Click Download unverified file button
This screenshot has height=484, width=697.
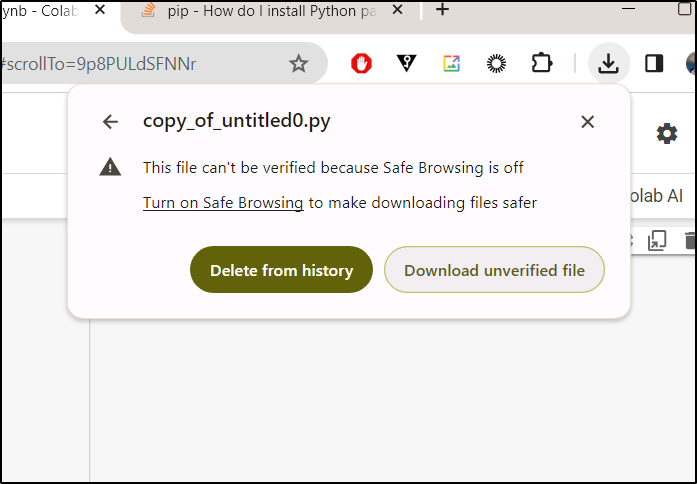[494, 270]
